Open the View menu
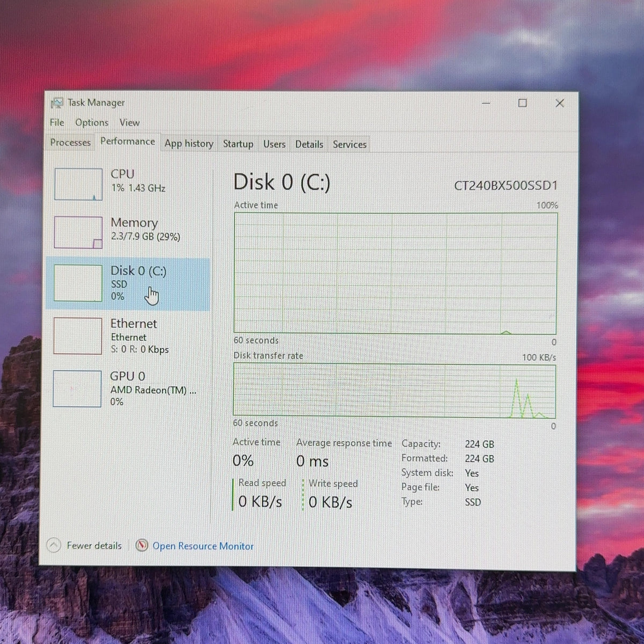The height and width of the screenshot is (644, 644). tap(129, 122)
